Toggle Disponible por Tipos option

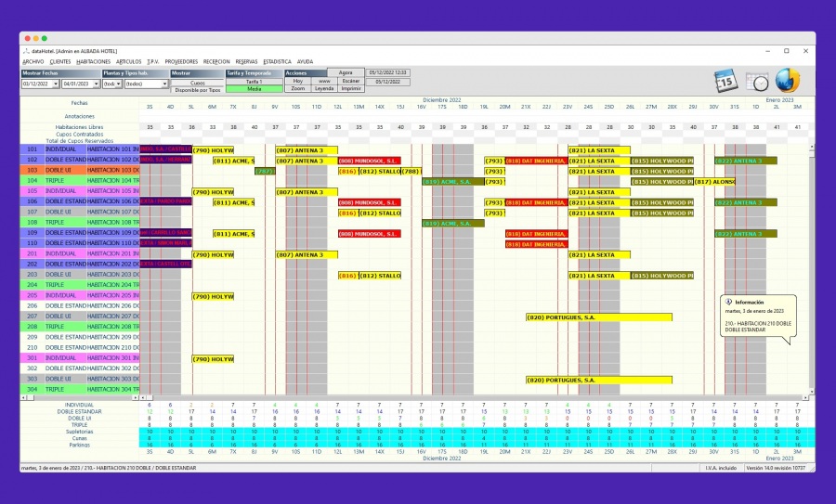[x=197, y=90]
